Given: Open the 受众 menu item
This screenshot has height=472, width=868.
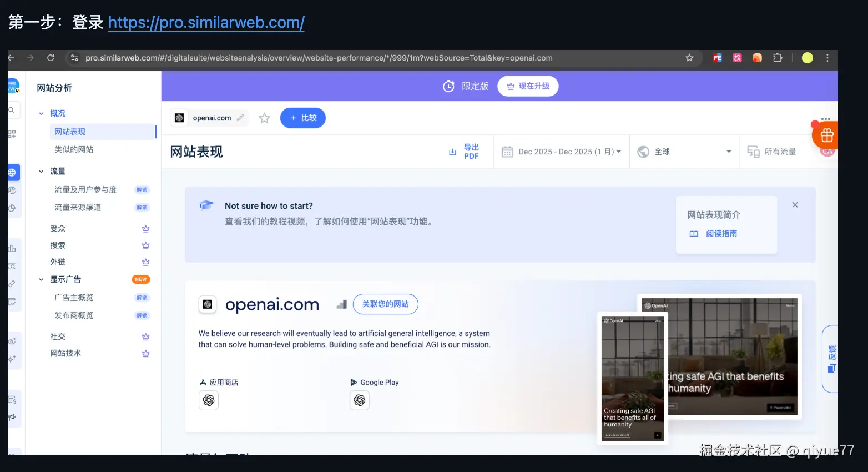Looking at the screenshot, I should [58, 228].
